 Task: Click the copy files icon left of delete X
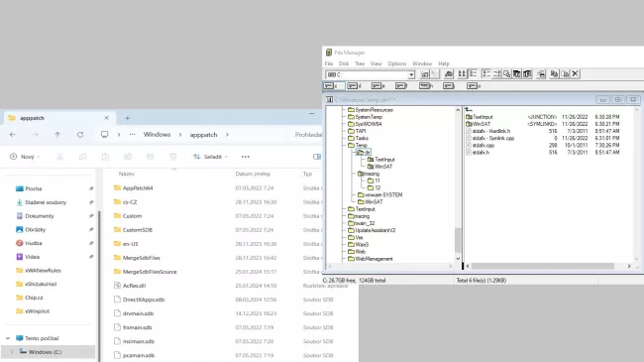point(554,74)
